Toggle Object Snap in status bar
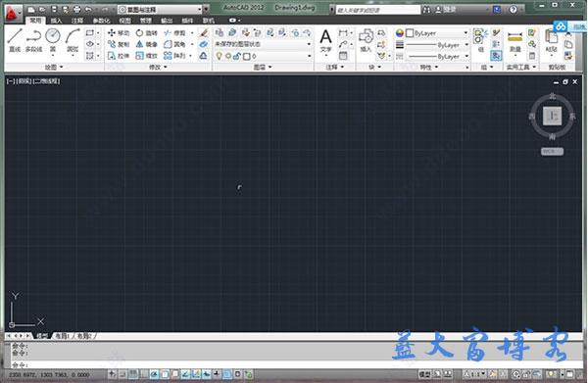This screenshot has width=588, height=383. tap(165, 374)
